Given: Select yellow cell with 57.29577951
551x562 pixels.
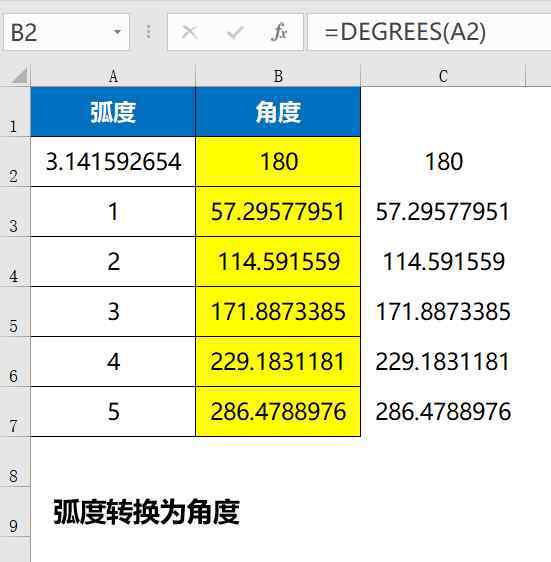Looking at the screenshot, I should [x=278, y=211].
